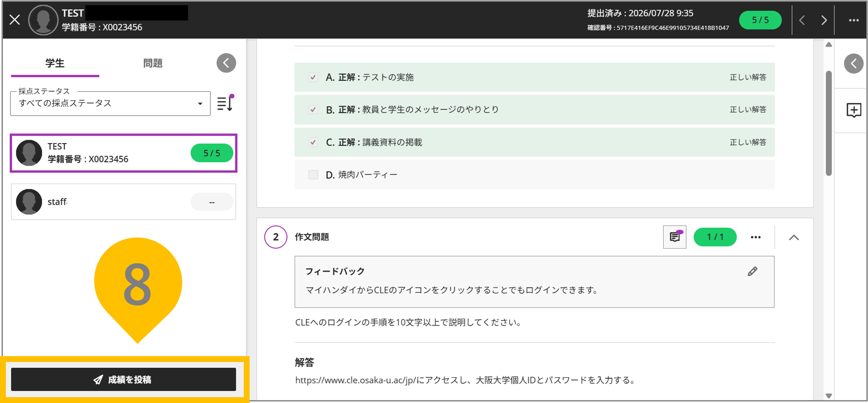Screen dimensions: 868x403
Task: Close the grading view with X icon
Action: (15, 20)
